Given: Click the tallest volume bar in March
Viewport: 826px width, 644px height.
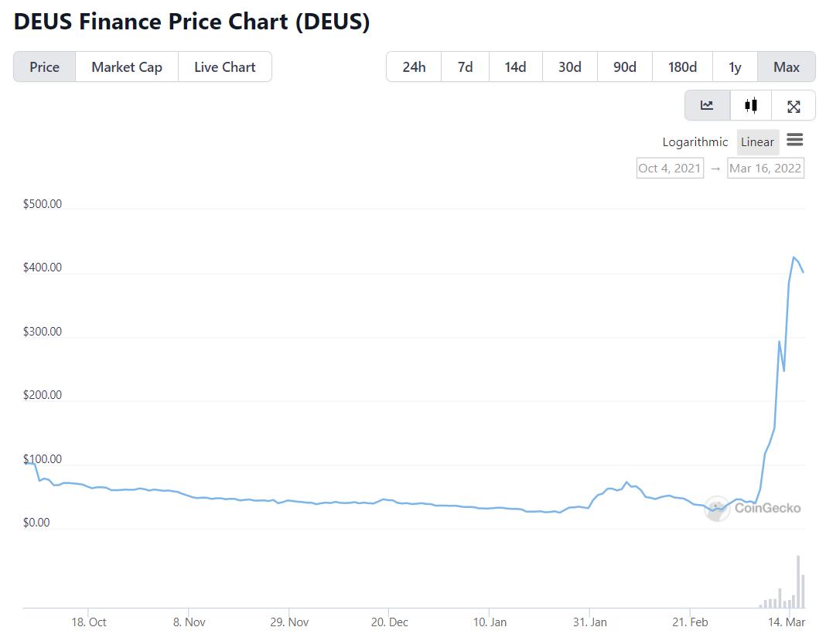Looking at the screenshot, I should click(x=798, y=582).
